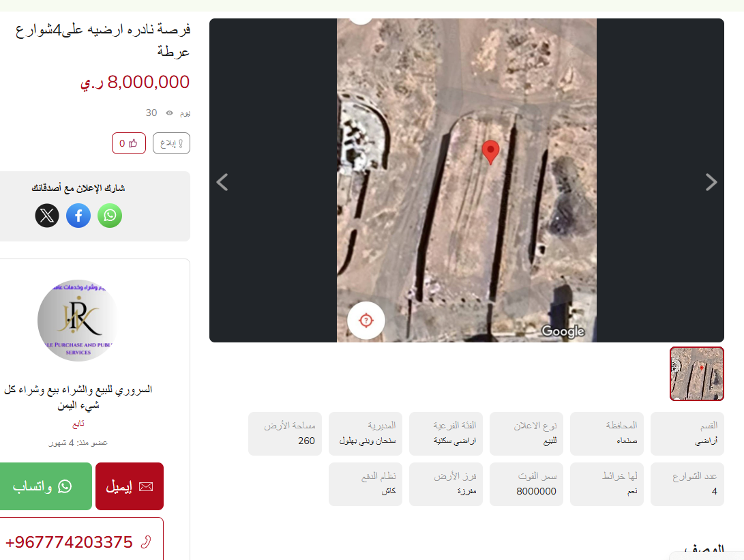The image size is (744, 560).
Task: Click the Google logo on the map
Action: 563,331
